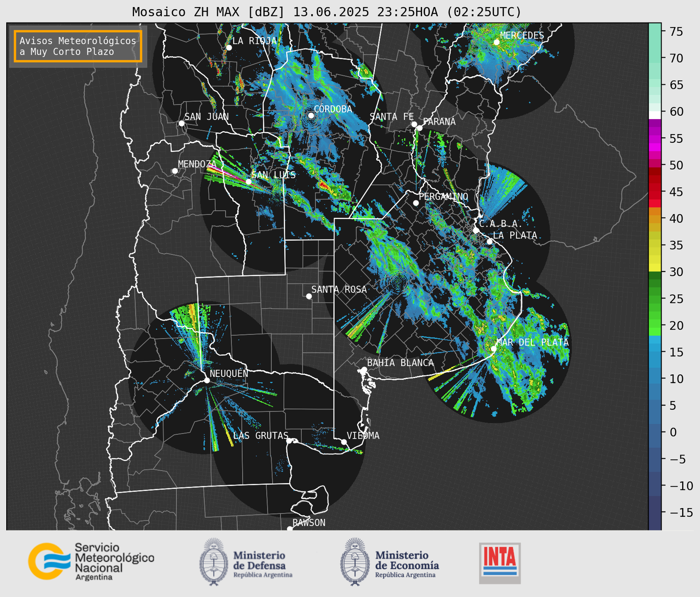This screenshot has width=700, height=597.
Task: Click the Avisos Meteorológicos a Muy Corto Plazo box
Action: coord(78,46)
